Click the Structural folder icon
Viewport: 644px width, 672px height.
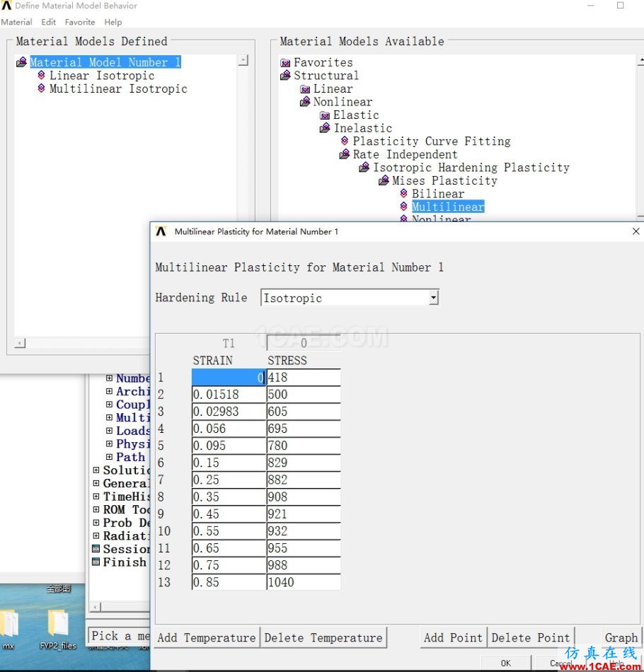point(285,76)
